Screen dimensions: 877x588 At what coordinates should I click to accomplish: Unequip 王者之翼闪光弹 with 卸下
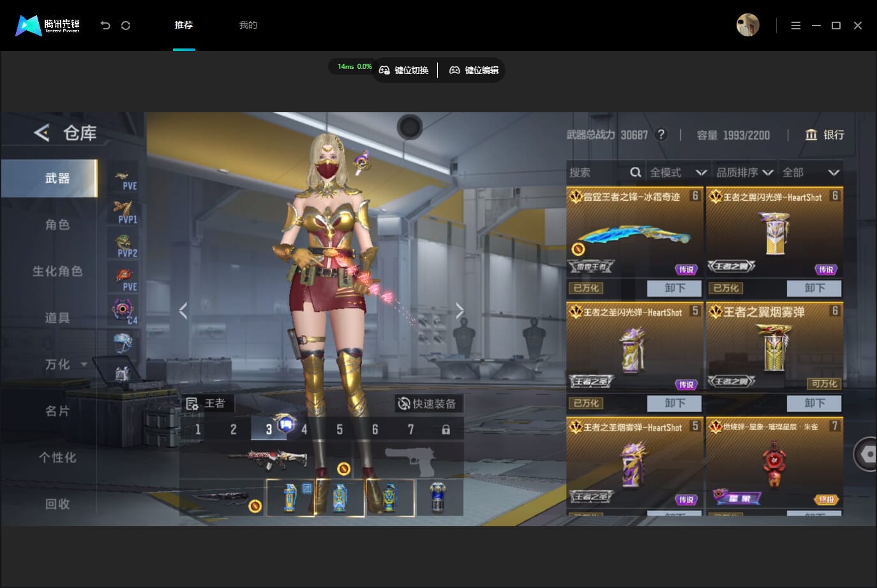point(814,288)
